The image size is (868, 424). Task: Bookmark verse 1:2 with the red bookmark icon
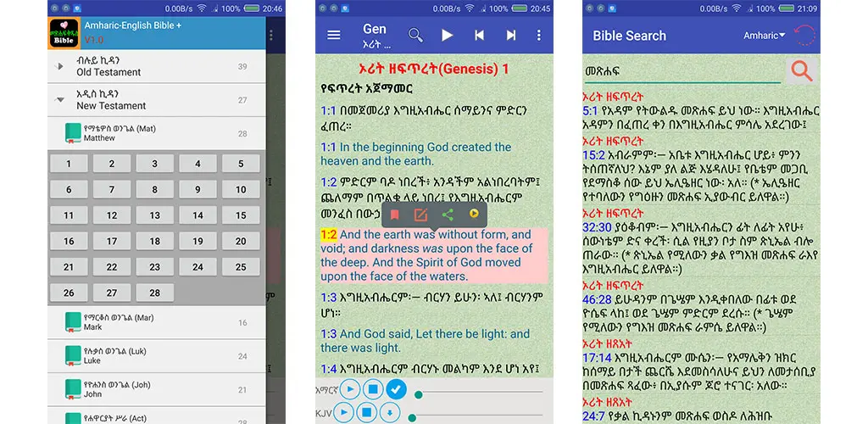coord(395,215)
